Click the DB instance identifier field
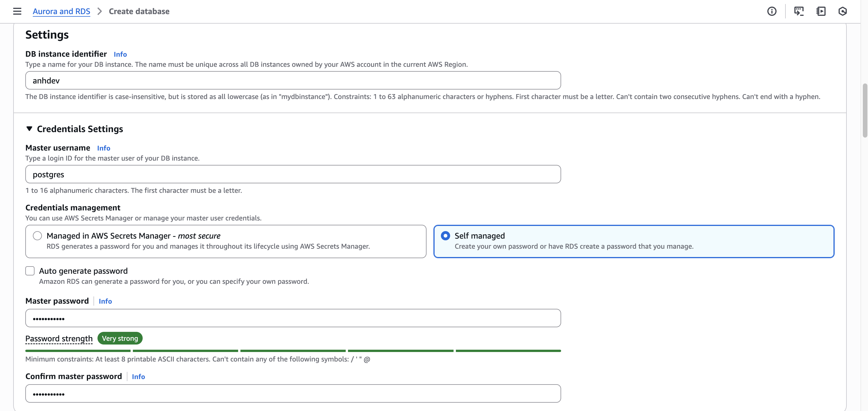The image size is (868, 411). tap(293, 81)
